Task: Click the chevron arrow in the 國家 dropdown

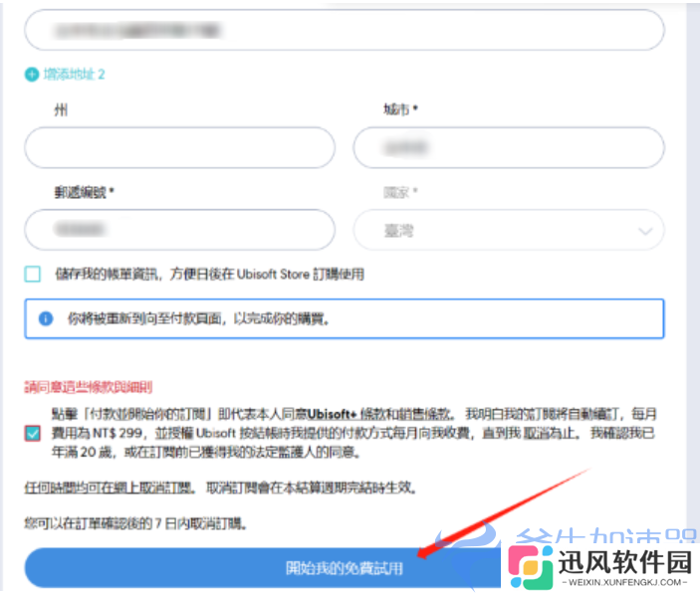Action: pyautogui.click(x=645, y=231)
